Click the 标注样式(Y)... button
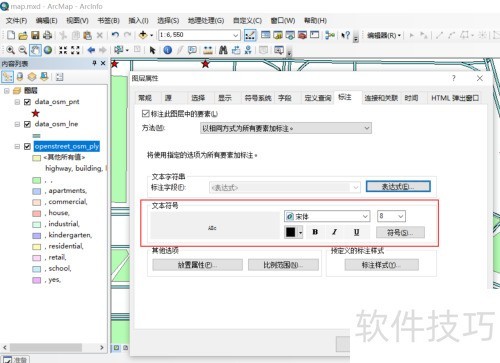The width and height of the screenshot is (500, 363). coord(382,265)
